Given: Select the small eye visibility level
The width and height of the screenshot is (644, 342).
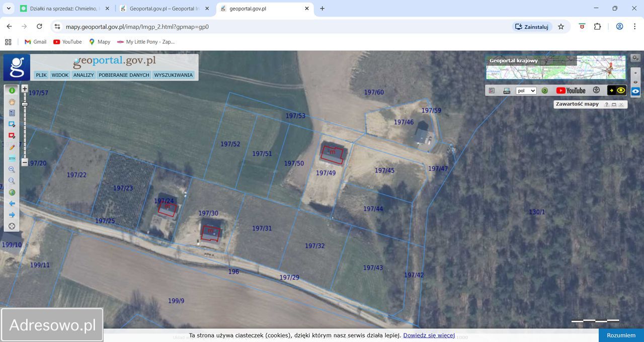Looking at the screenshot, I should 635,73.
